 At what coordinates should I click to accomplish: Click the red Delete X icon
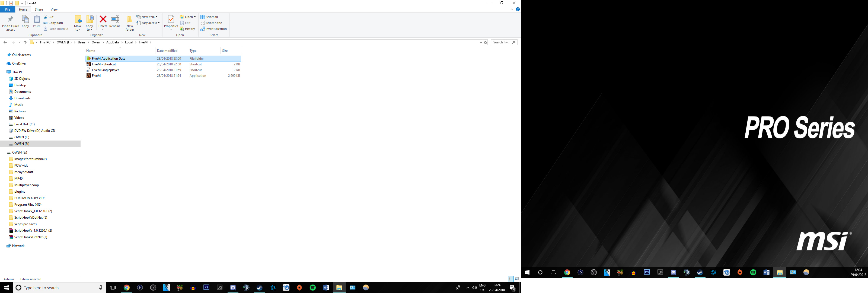tap(103, 19)
